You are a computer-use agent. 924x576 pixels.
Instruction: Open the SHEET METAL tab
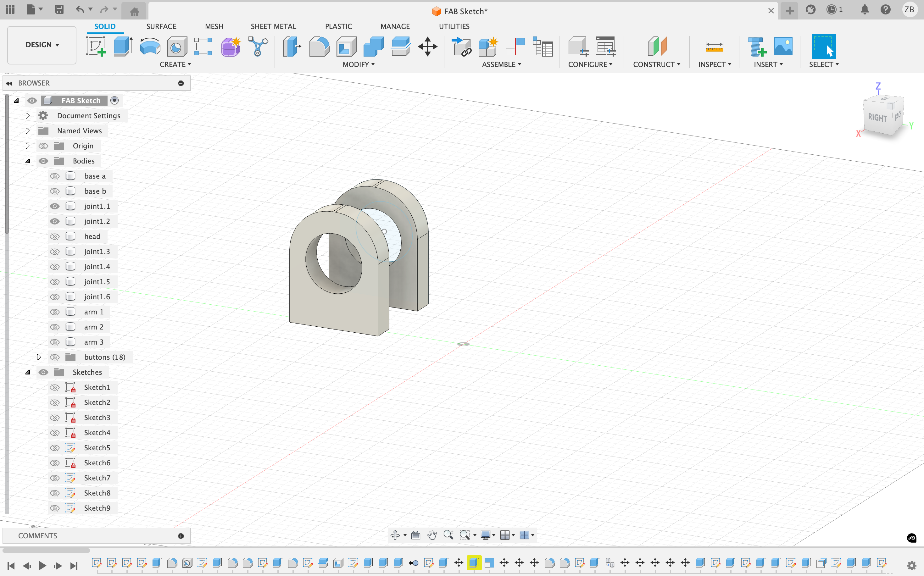tap(273, 26)
